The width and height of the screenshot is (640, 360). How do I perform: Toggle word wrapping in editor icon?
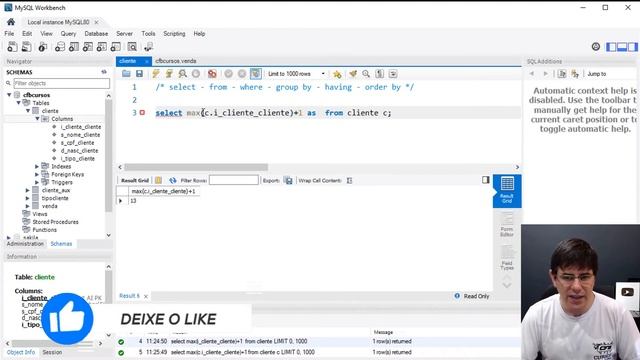pos(393,74)
